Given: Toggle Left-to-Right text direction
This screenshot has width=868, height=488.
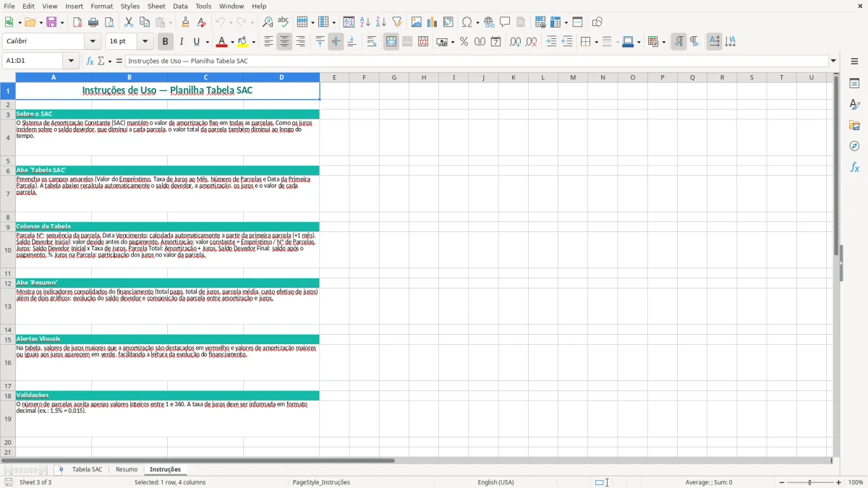Looking at the screenshot, I should (x=678, y=42).
